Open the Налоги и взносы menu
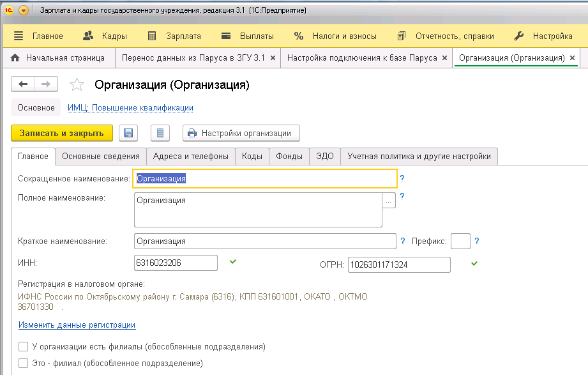 point(335,36)
